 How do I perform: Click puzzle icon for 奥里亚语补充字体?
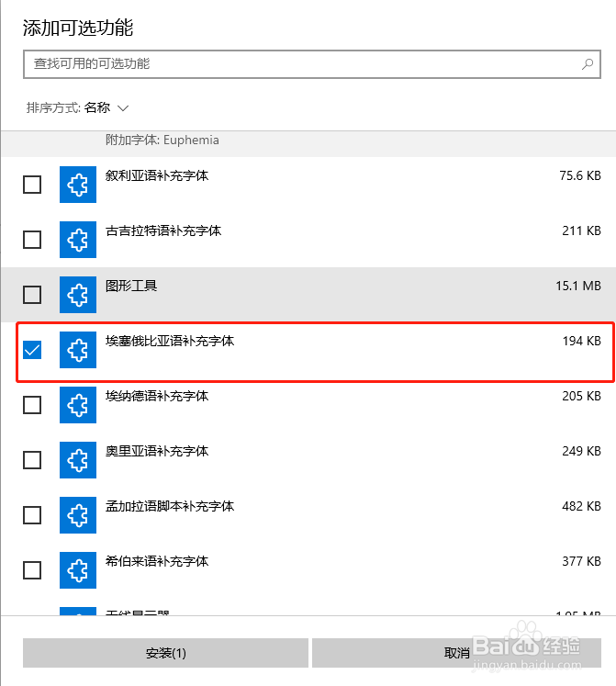point(78,460)
